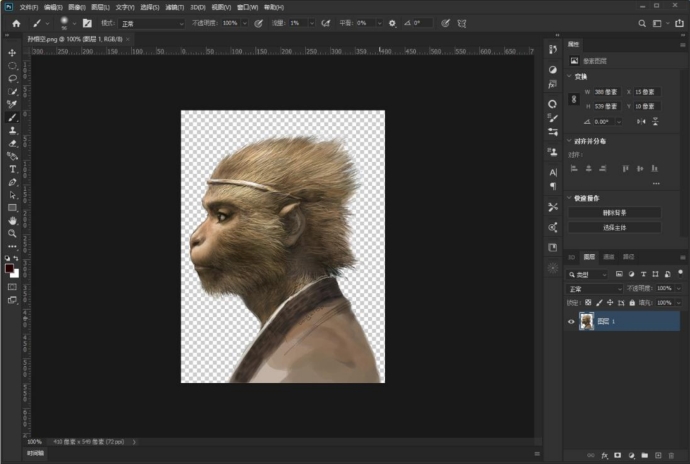Switch to the Channels tab
The height and width of the screenshot is (464, 690).
tap(609, 257)
